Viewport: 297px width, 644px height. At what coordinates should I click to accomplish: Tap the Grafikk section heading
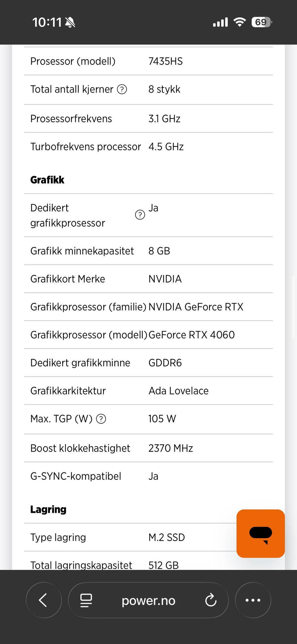click(x=47, y=180)
